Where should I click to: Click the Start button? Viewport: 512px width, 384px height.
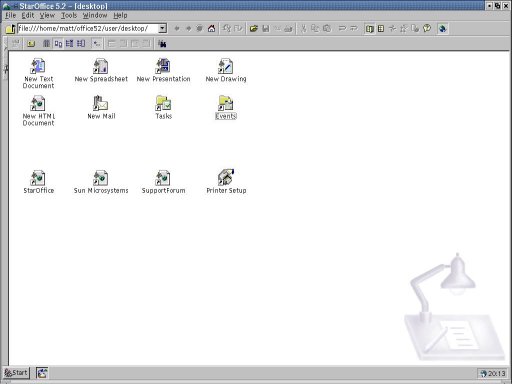point(16,373)
